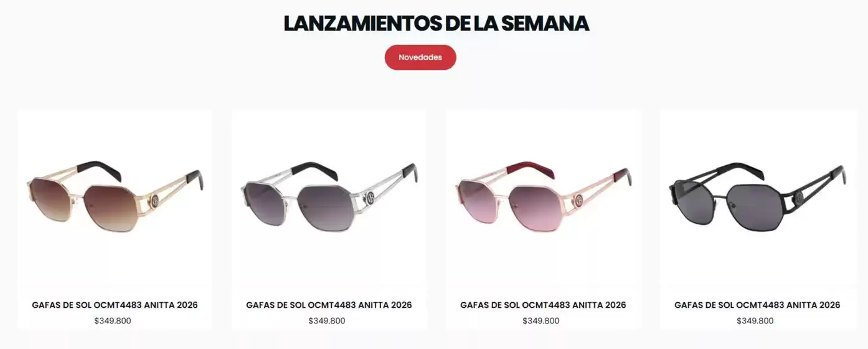868x349 pixels.
Task: Click the Lanzamientos de la Semana heading
Action: pyautogui.click(x=436, y=23)
